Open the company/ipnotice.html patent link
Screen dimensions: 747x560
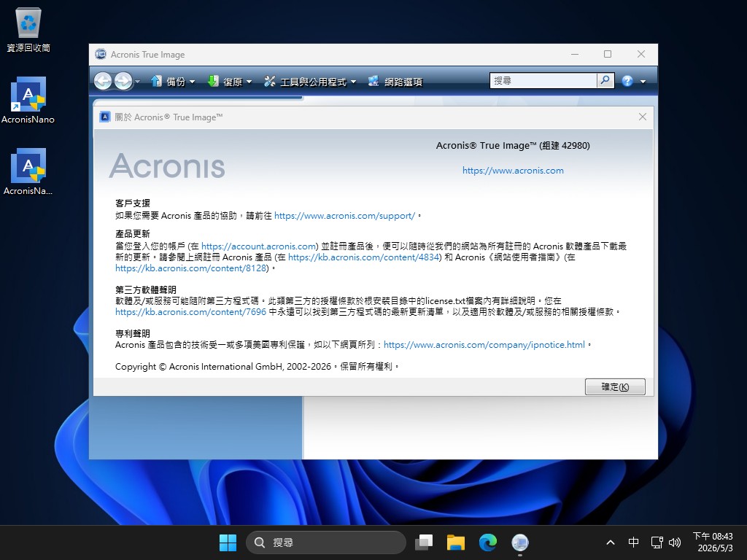coord(484,345)
